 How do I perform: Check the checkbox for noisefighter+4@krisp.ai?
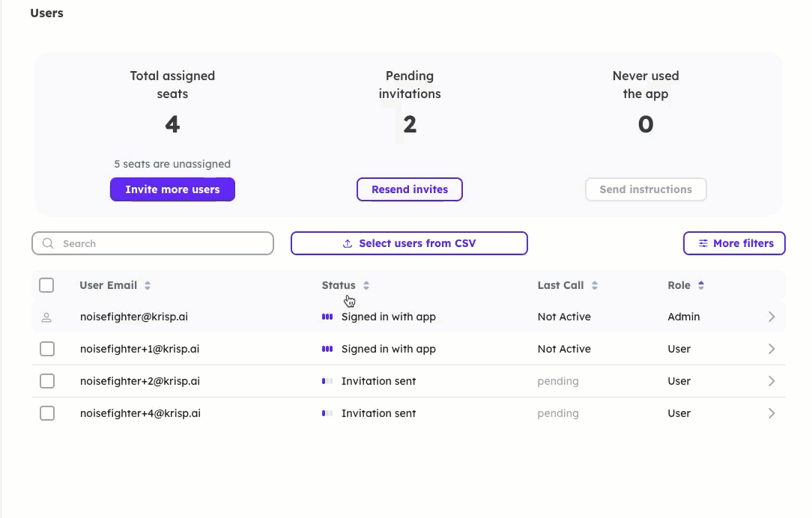tap(46, 413)
